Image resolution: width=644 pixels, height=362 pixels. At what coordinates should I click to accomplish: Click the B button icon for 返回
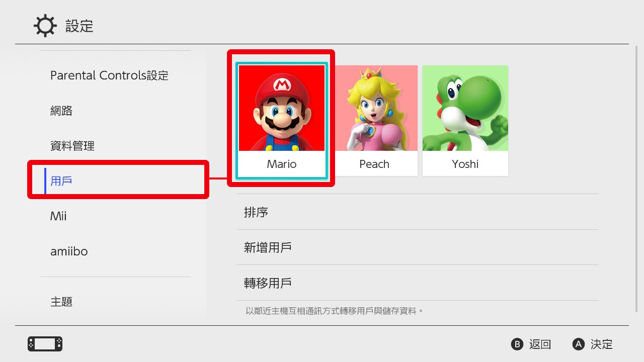517,344
